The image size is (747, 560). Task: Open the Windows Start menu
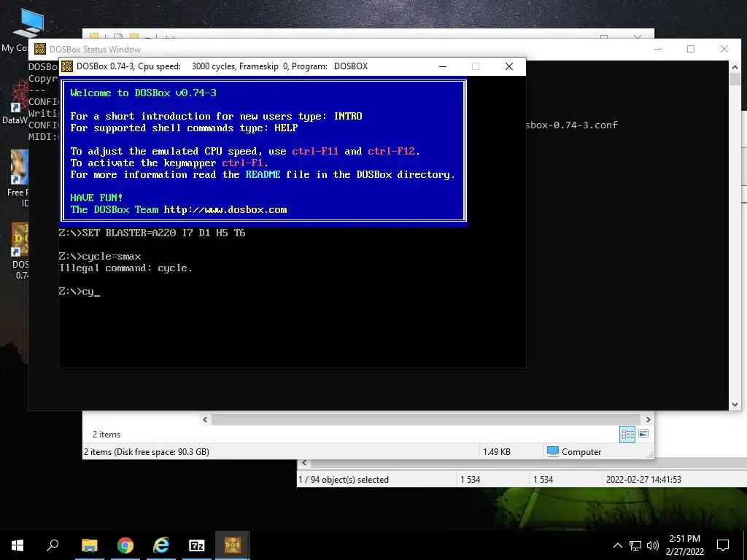click(x=18, y=545)
